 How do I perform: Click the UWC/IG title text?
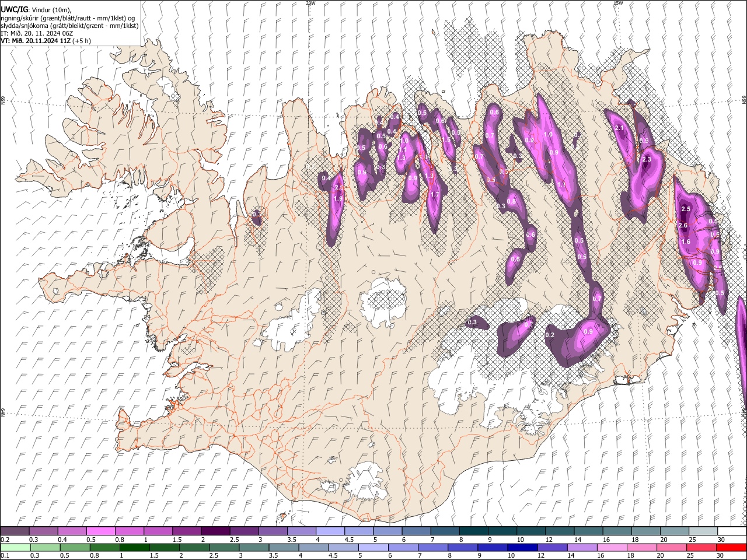point(13,9)
